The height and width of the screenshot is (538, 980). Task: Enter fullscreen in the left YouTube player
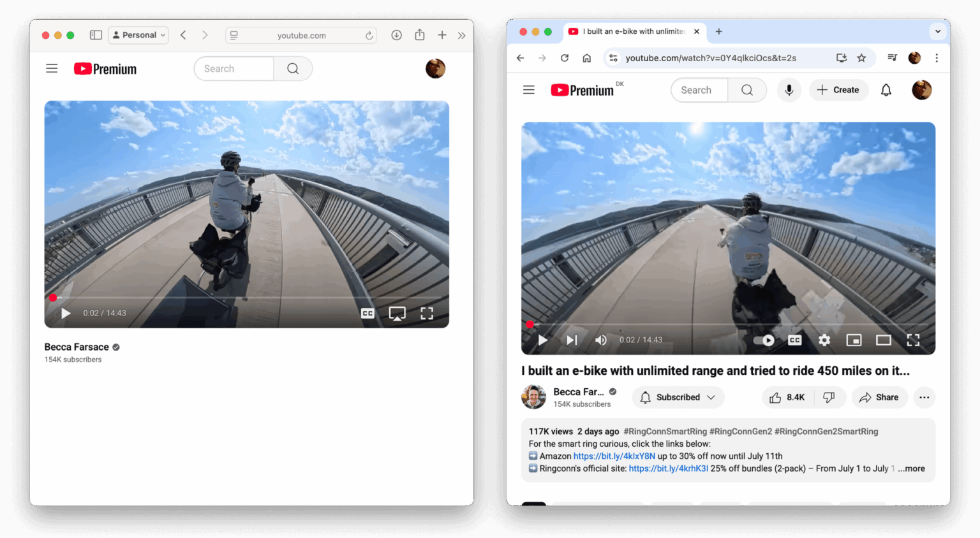pos(427,313)
